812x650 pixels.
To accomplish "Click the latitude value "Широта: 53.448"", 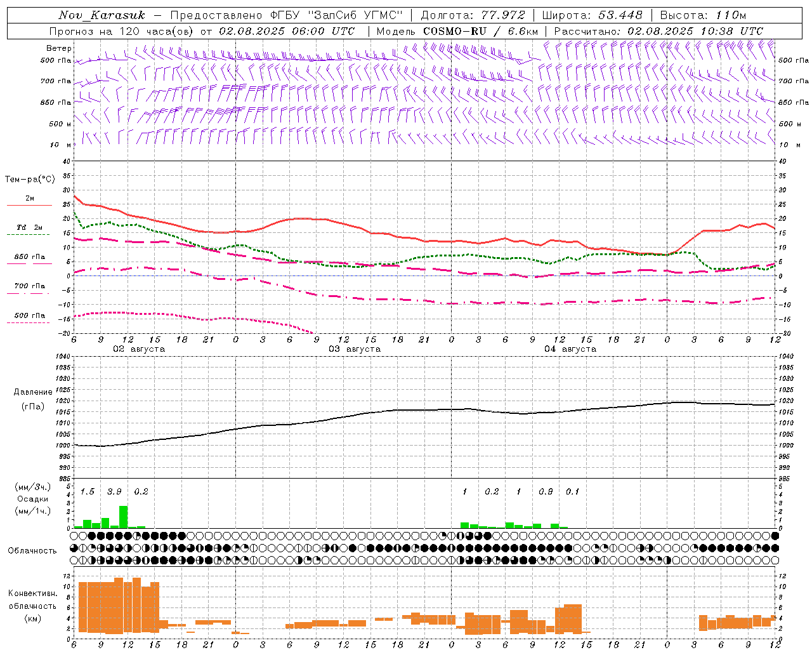I will pos(592,15).
